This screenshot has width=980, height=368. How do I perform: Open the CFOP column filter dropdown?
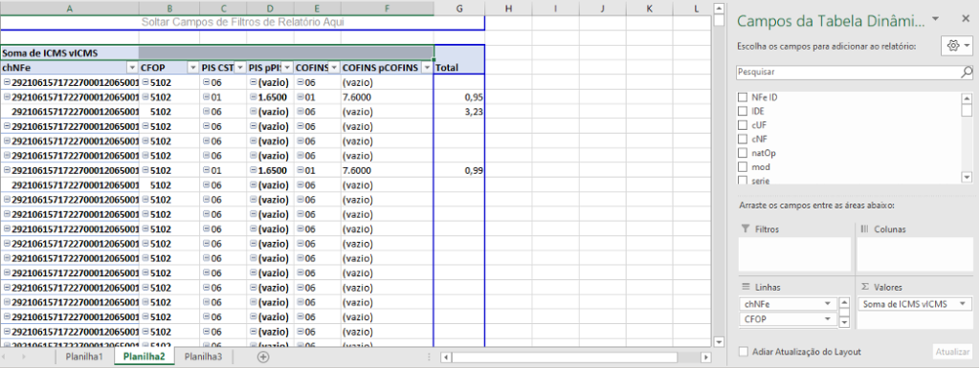192,67
